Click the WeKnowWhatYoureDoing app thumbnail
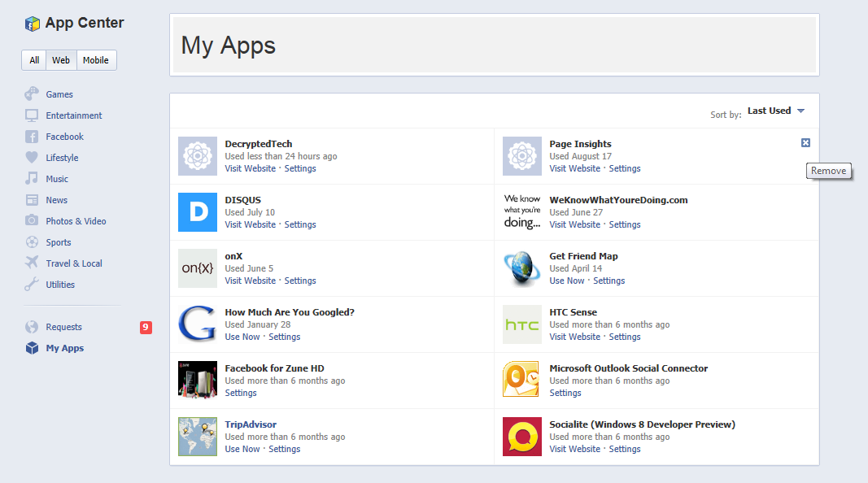Viewport: 868px width, 483px height. click(522, 212)
